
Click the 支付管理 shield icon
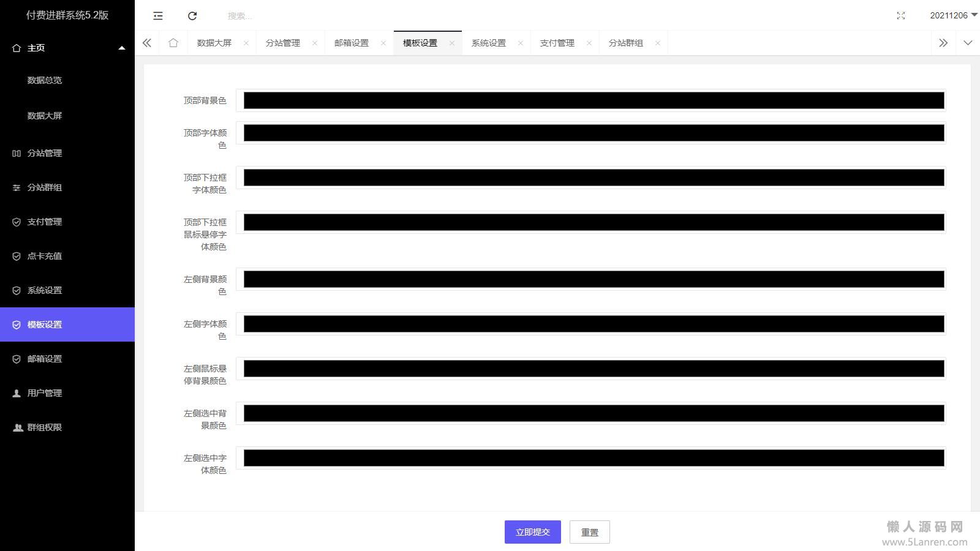[17, 222]
